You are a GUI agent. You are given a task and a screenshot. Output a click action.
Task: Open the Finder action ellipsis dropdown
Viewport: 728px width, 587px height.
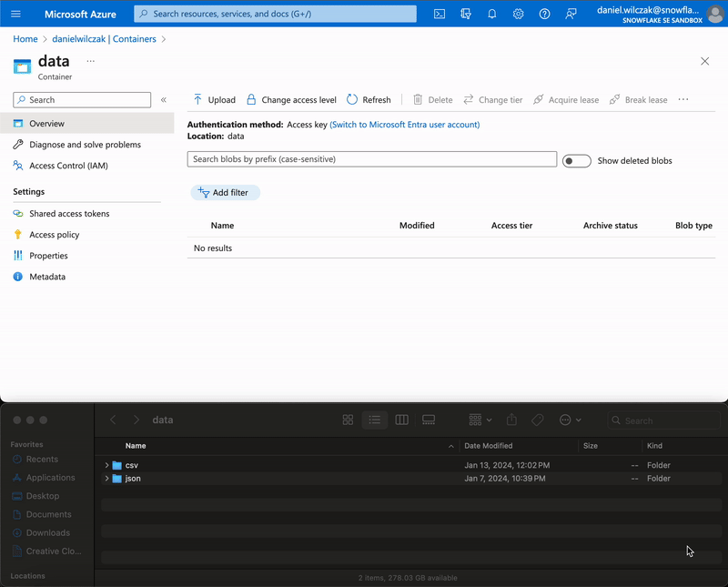coord(571,420)
